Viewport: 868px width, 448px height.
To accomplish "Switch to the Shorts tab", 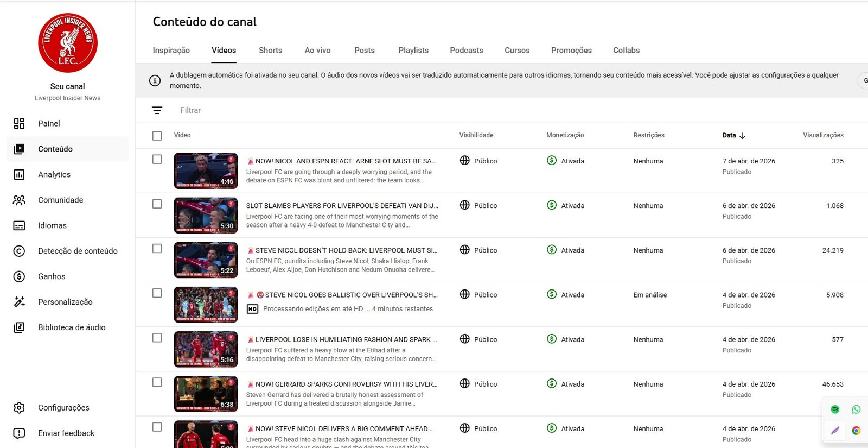I will point(270,51).
